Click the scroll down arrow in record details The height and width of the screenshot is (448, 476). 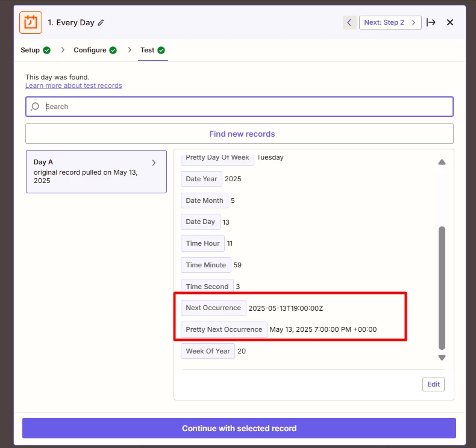tap(442, 358)
